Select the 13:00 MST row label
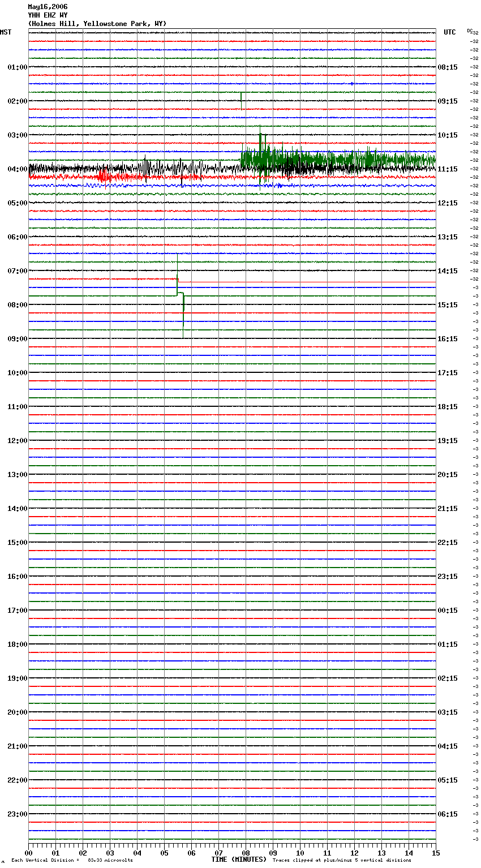 pyautogui.click(x=18, y=475)
